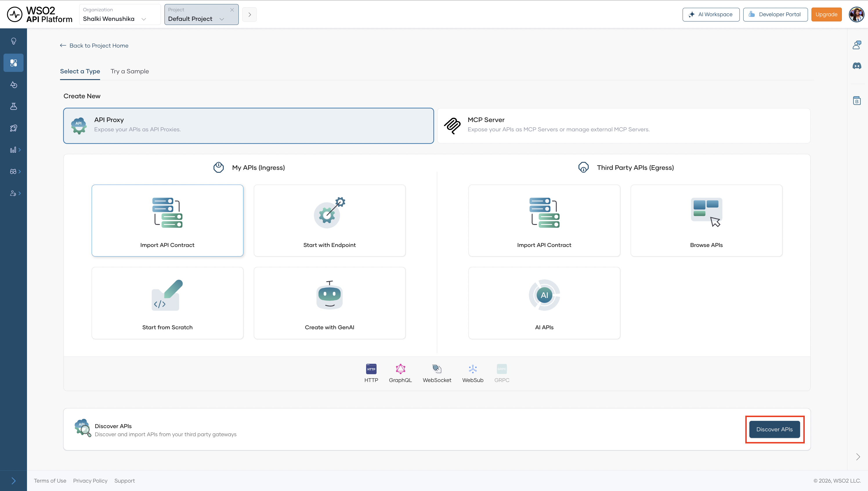This screenshot has height=491, width=868.
Task: Open the Developer Portal
Action: tap(775, 14)
